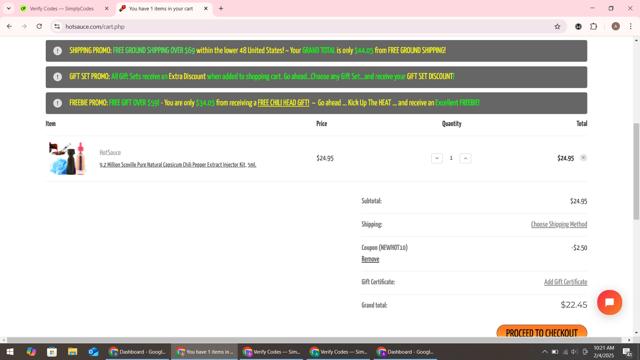Go back with the browser back arrow
This screenshot has width=640, height=360.
tap(9, 27)
